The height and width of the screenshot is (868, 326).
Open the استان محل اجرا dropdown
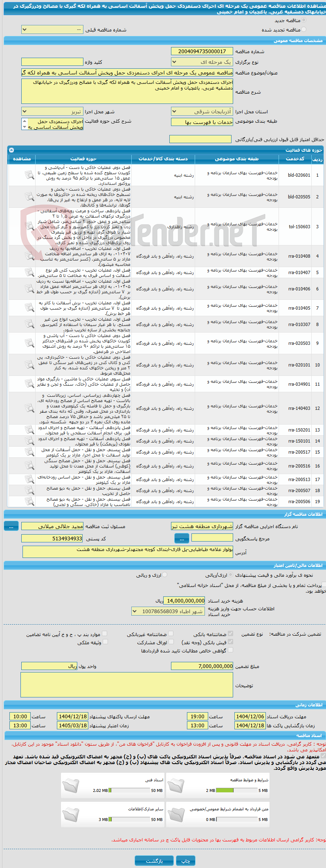coord(202,111)
